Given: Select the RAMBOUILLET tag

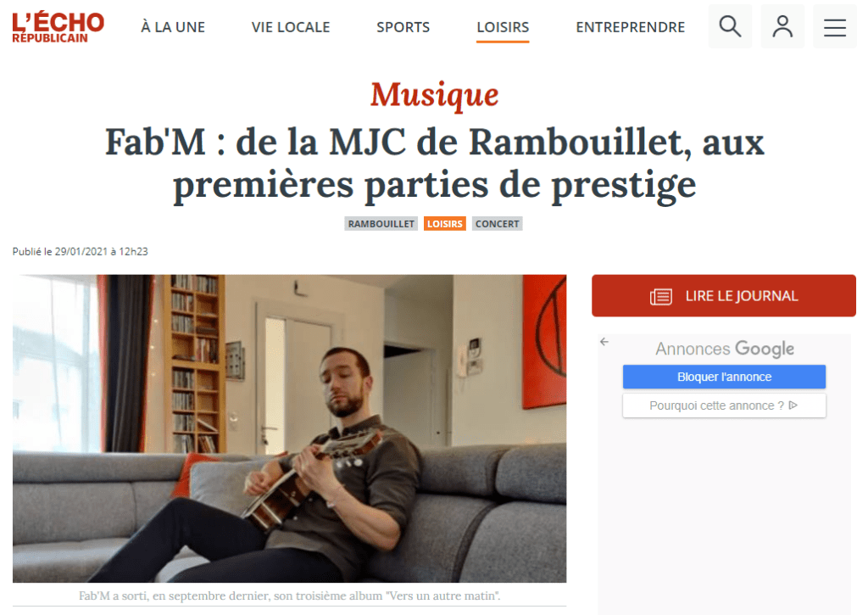Looking at the screenshot, I should pos(381,224).
